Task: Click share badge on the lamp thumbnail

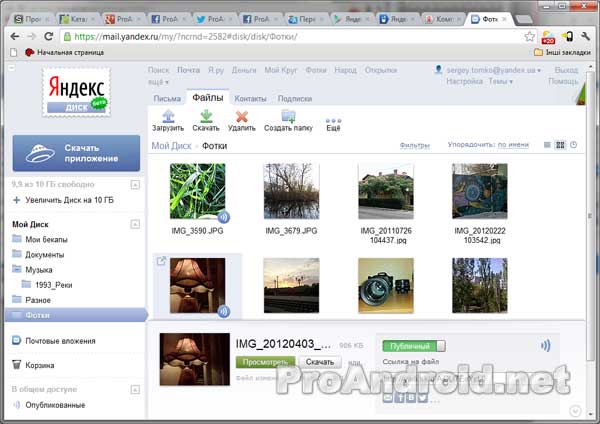Action: [224, 311]
